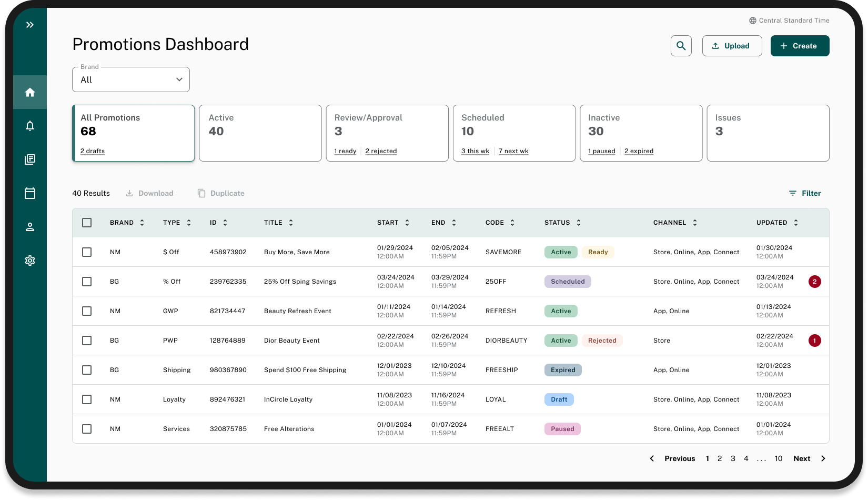Select the Free Alterations row checkbox
This screenshot has width=868, height=500.
pos(87,429)
